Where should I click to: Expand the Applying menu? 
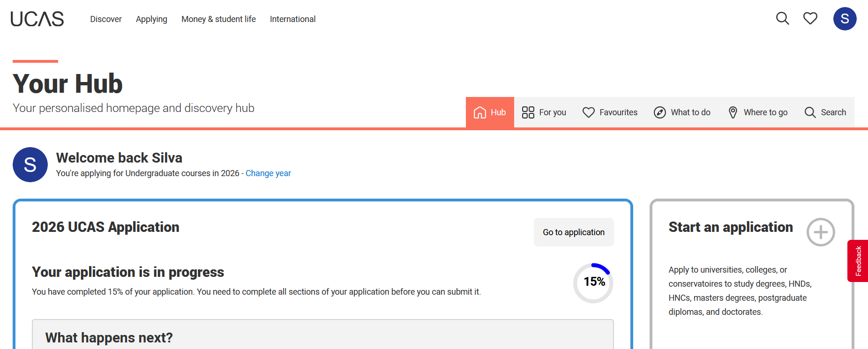pyautogui.click(x=151, y=19)
